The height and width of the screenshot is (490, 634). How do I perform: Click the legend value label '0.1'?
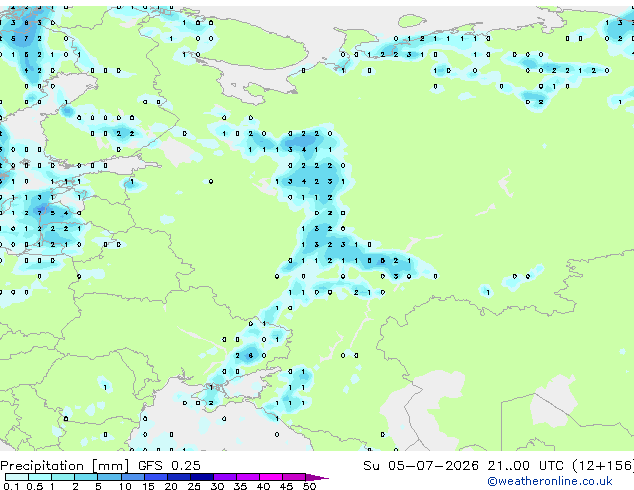pos(11,486)
